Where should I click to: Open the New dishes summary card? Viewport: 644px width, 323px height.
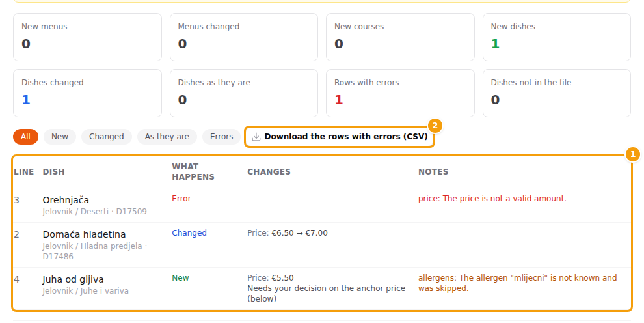point(557,37)
